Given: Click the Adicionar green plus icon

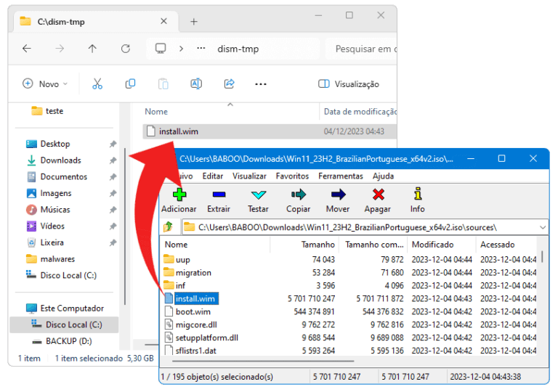Looking at the screenshot, I should point(179,195).
